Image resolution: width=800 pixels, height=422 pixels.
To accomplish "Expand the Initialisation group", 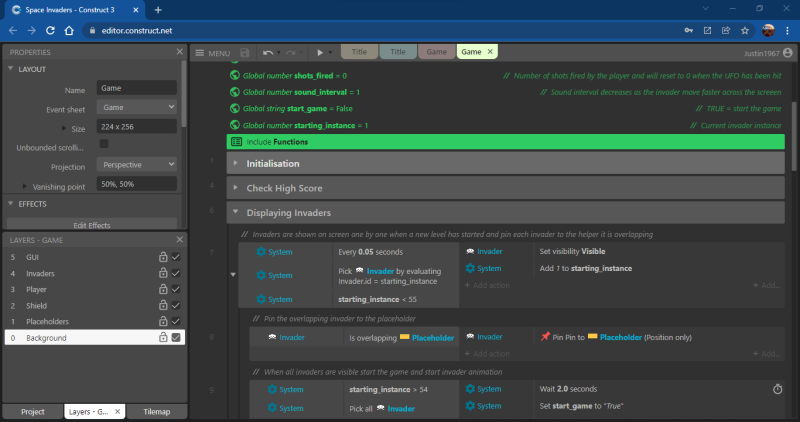I will [x=235, y=163].
